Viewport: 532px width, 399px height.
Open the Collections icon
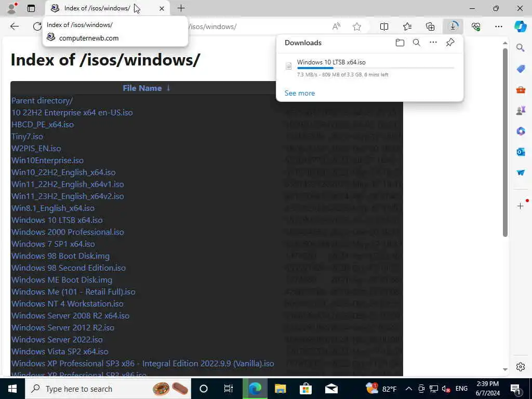coord(430,26)
